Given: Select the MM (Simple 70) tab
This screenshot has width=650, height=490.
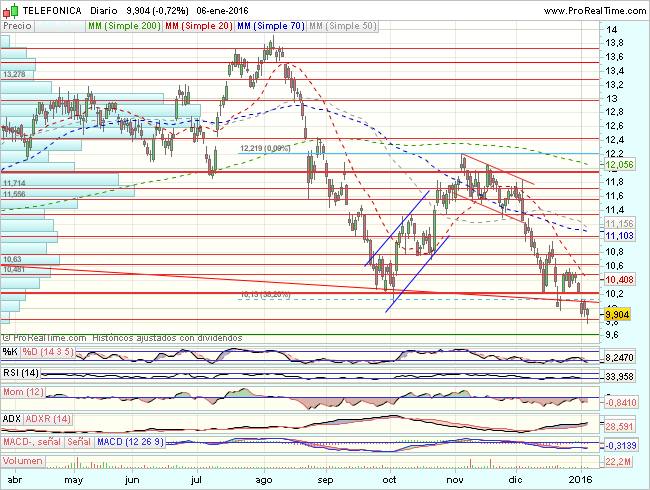Looking at the screenshot, I should click(x=270, y=26).
